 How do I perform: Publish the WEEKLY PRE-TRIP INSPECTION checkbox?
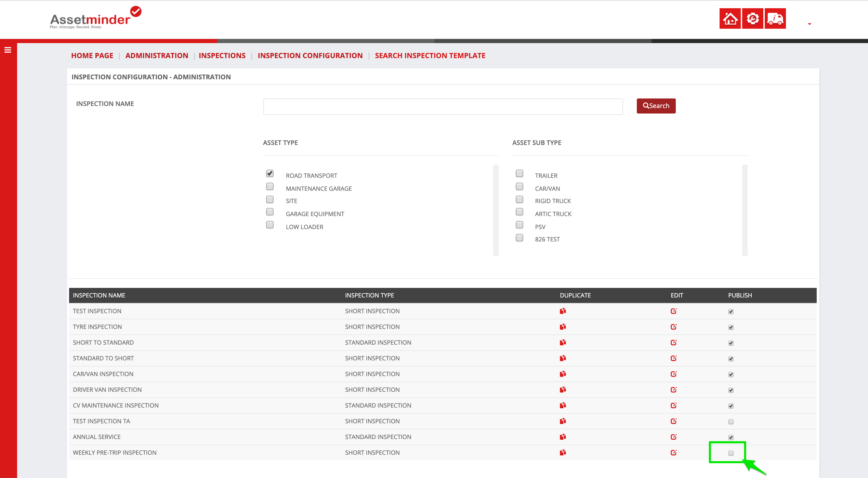click(731, 453)
